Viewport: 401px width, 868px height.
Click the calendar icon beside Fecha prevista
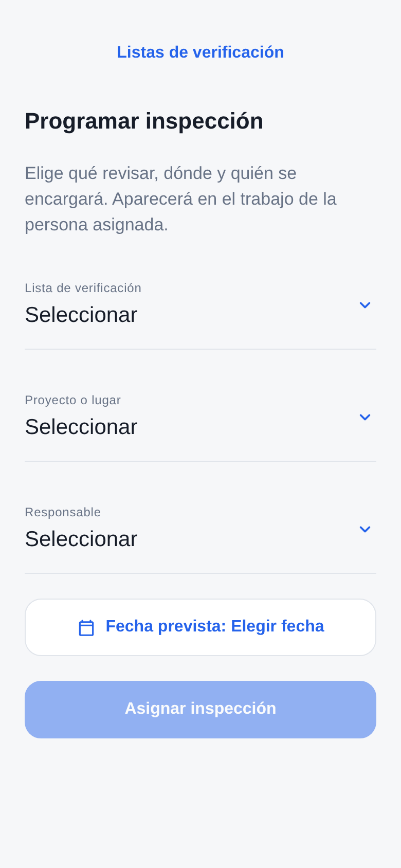[x=86, y=628]
